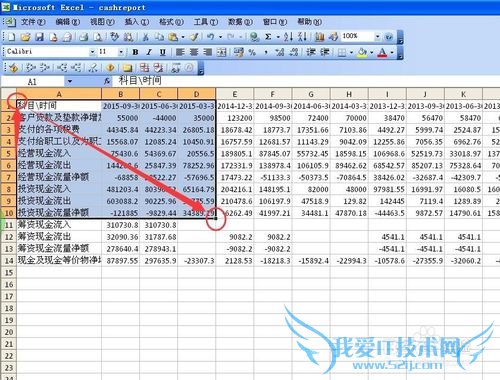Image resolution: width=500 pixels, height=380 pixels.
Task: Toggle Align Left
Action: coord(180,52)
